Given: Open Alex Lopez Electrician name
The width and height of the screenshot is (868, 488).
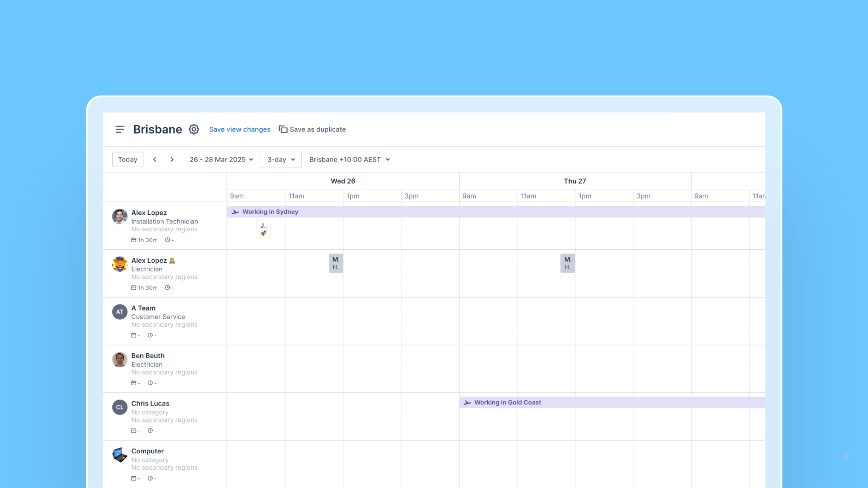Looking at the screenshot, I should (x=149, y=261).
